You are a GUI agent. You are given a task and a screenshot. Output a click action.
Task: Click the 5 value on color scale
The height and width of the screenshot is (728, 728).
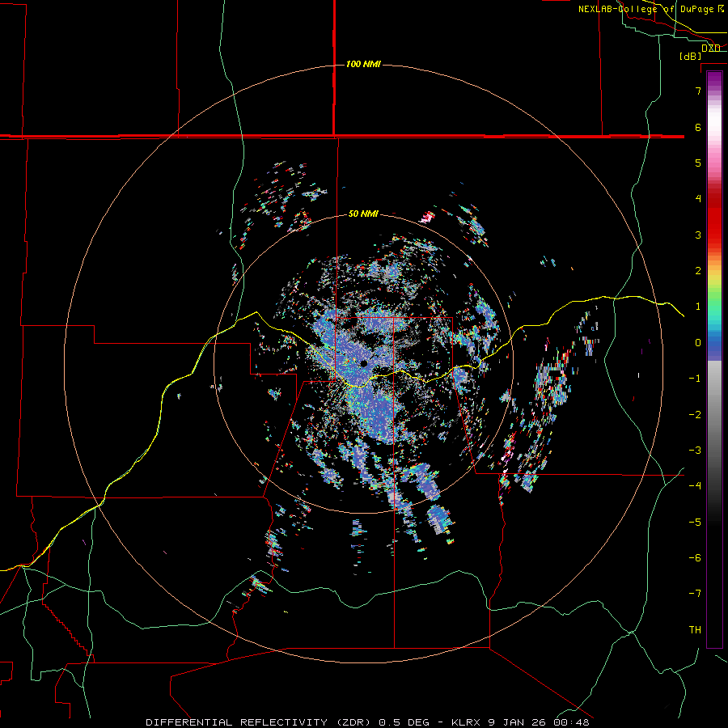pos(698,163)
